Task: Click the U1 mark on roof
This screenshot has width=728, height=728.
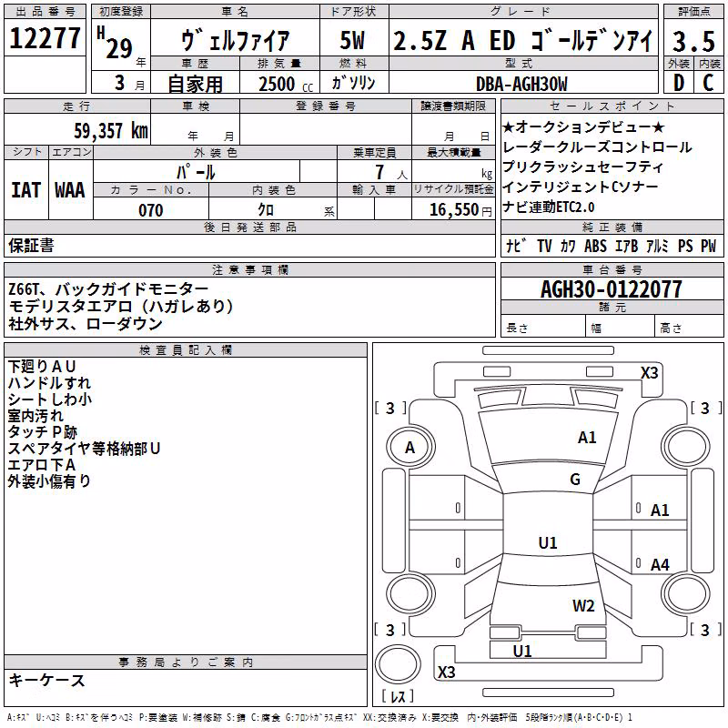Action: point(548,542)
